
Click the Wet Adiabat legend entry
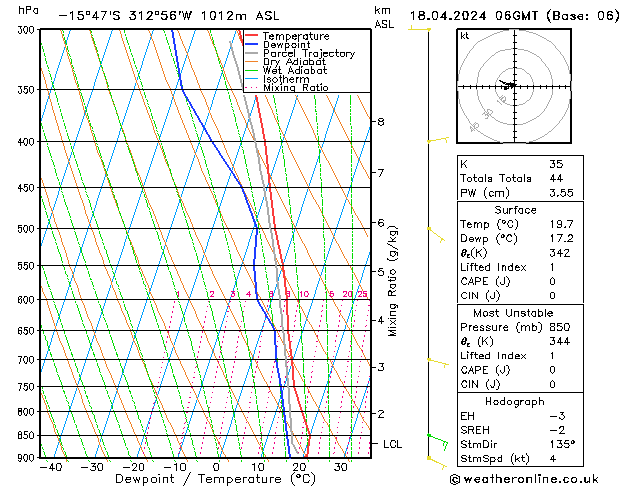[x=293, y=71]
